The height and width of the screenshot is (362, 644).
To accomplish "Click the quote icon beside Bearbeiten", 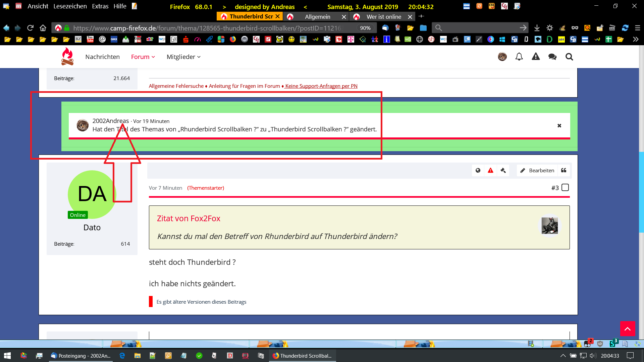I will 564,170.
